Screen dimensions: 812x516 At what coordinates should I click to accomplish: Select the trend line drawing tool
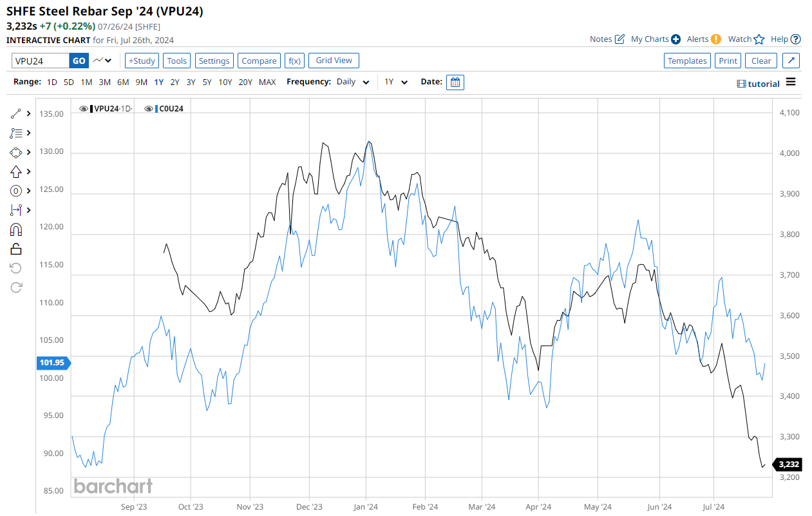click(16, 113)
